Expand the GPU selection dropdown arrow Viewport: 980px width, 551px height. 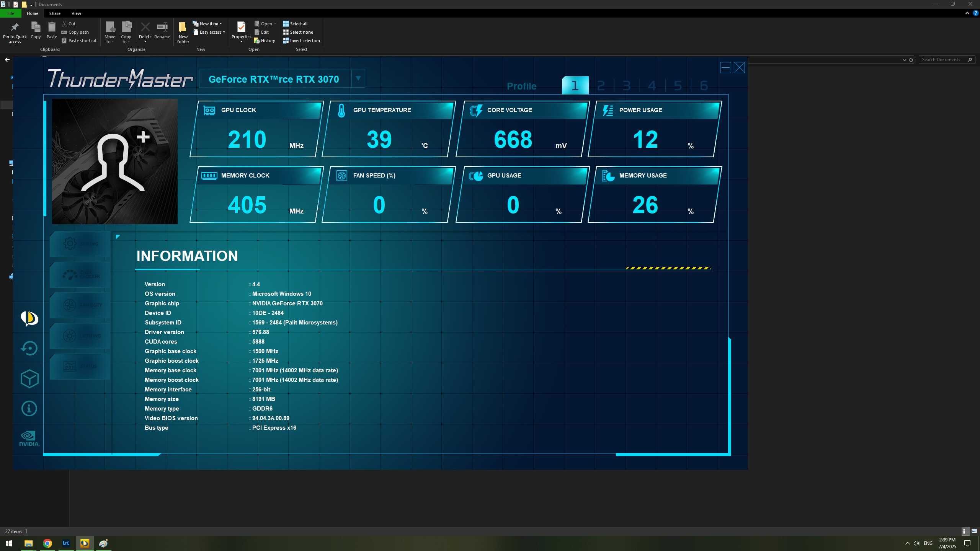[x=358, y=78]
